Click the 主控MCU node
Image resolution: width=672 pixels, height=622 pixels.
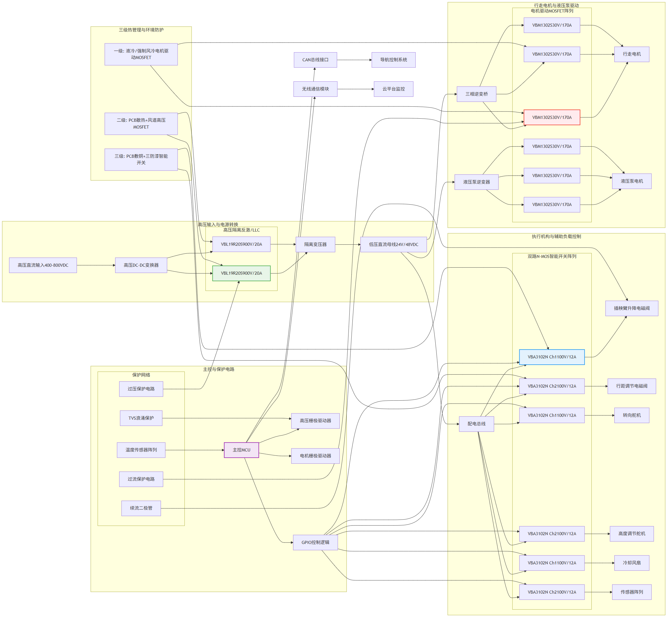241,450
